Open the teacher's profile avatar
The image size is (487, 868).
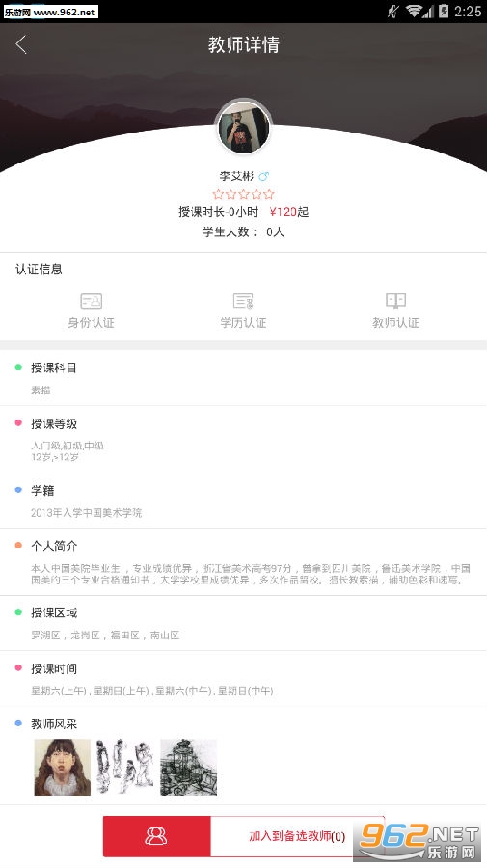tap(243, 128)
